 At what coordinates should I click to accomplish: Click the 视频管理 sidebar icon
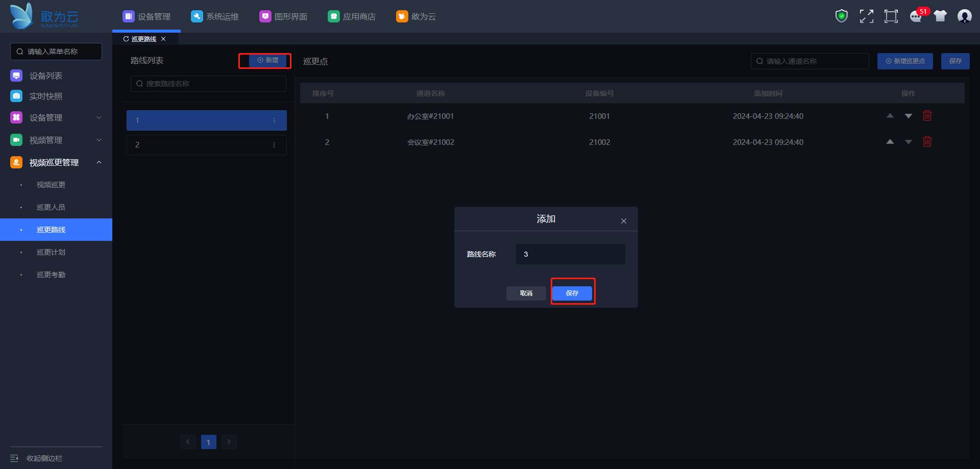tap(16, 140)
